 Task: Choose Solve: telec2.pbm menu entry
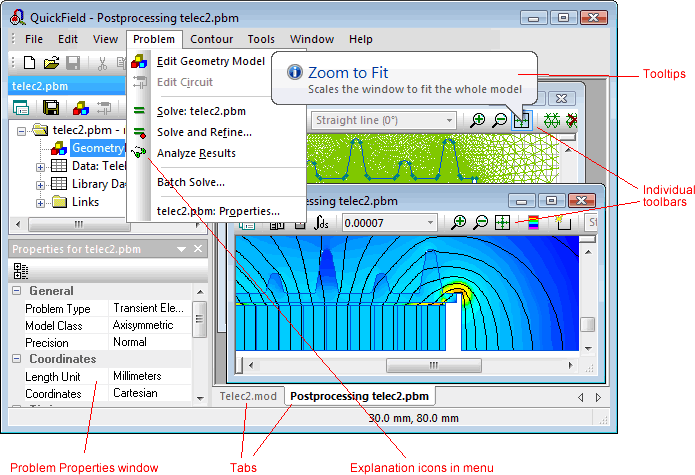click(x=216, y=111)
